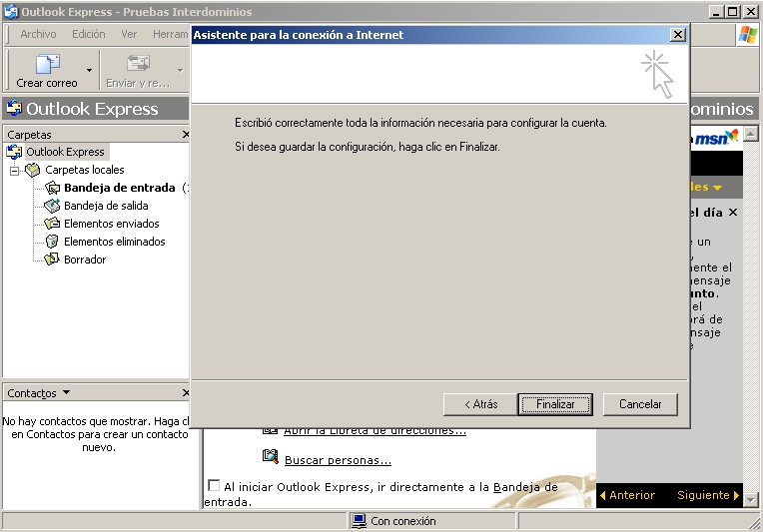Click the msn logo
The image size is (763, 532).
point(716,138)
